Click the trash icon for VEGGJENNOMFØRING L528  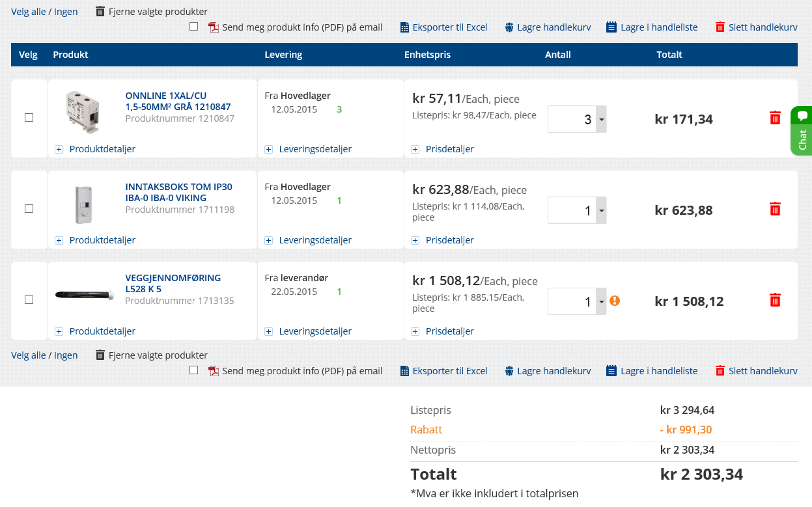(x=775, y=300)
